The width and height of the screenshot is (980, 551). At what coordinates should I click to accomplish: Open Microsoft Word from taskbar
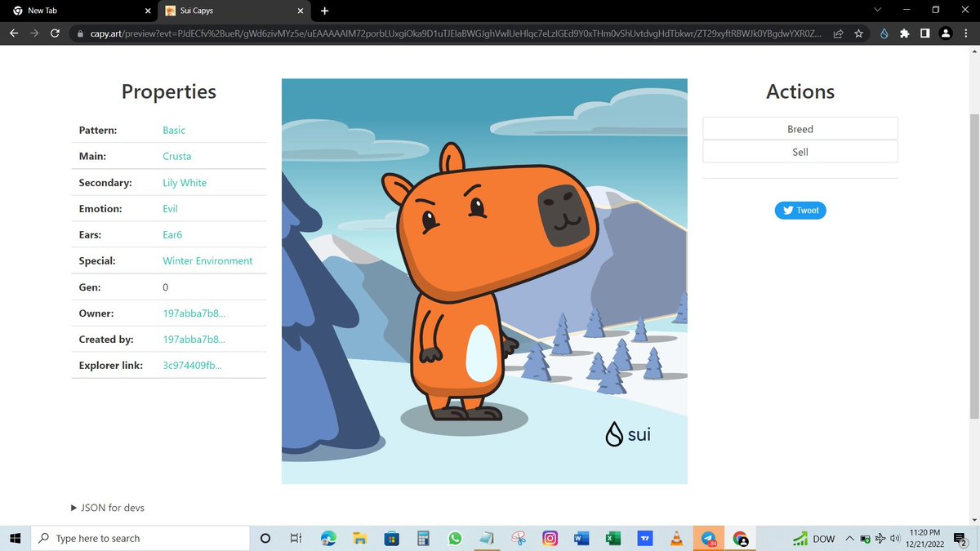tap(581, 539)
